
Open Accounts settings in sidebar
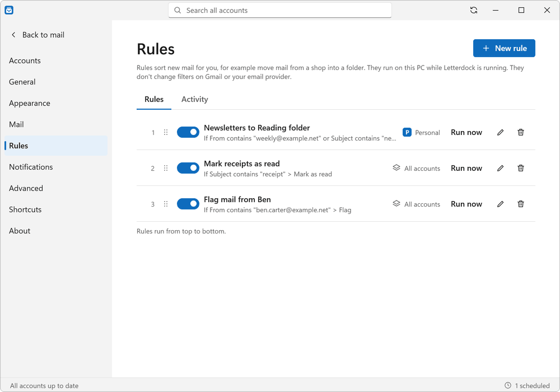(55, 60)
